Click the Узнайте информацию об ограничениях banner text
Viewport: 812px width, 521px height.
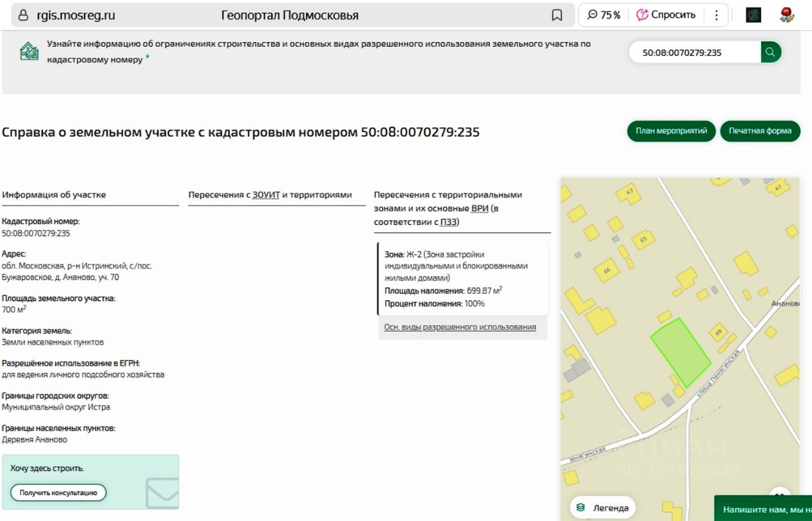319,51
